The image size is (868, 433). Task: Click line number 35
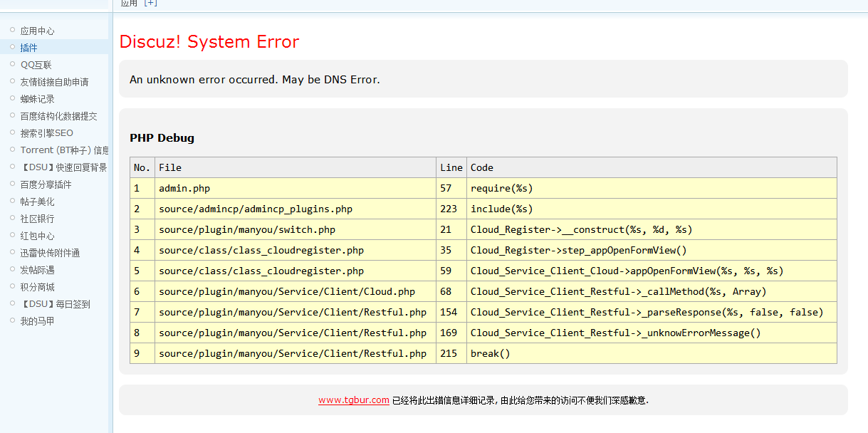451,250
